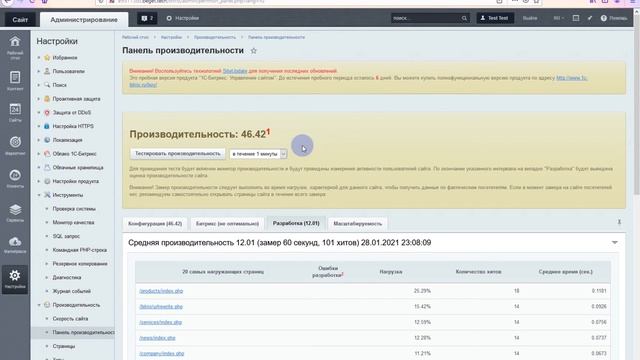This screenshot has height=360, width=640.
Task: Open the SiteUpdate link in warning
Action: coord(235,71)
